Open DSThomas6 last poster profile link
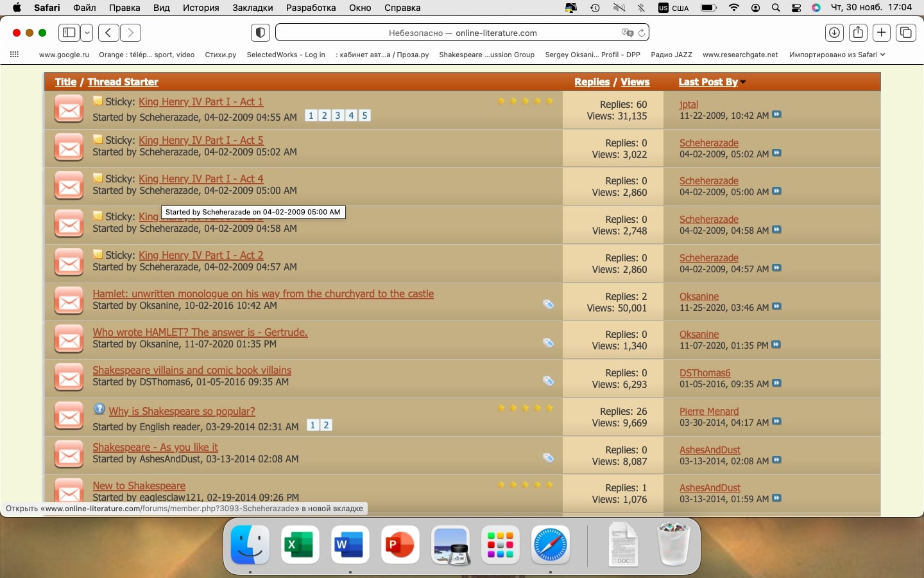The height and width of the screenshot is (578, 924). tap(705, 372)
